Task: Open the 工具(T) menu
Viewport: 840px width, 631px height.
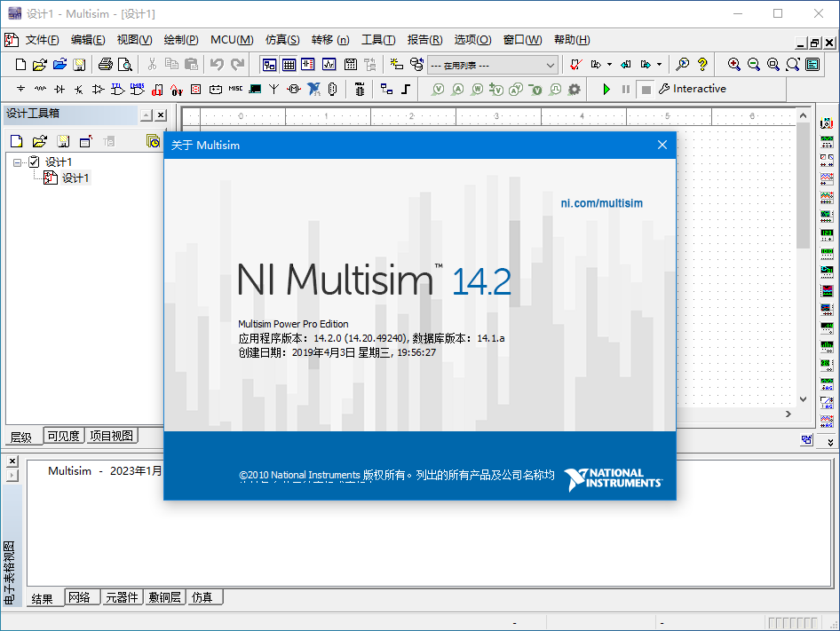Action: tap(378, 40)
